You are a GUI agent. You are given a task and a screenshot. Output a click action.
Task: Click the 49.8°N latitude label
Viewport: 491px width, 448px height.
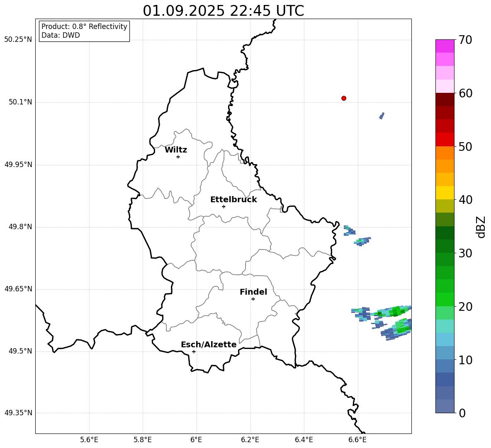point(21,227)
